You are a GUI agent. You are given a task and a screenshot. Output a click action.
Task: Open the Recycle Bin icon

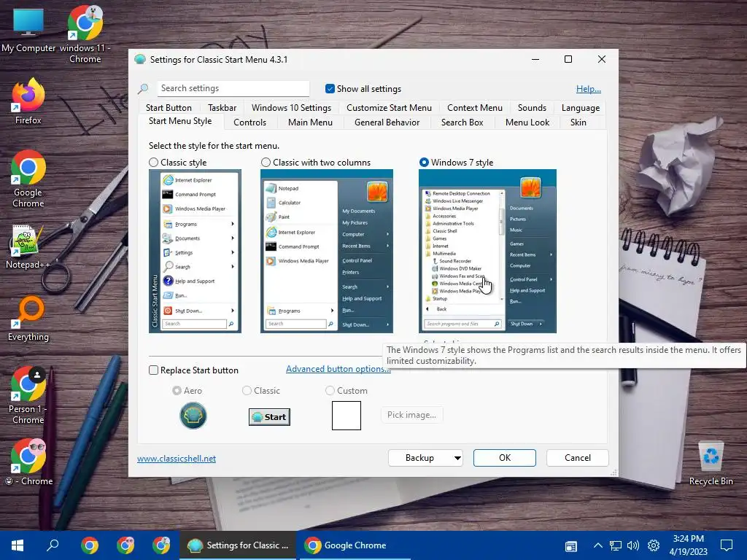(x=711, y=463)
